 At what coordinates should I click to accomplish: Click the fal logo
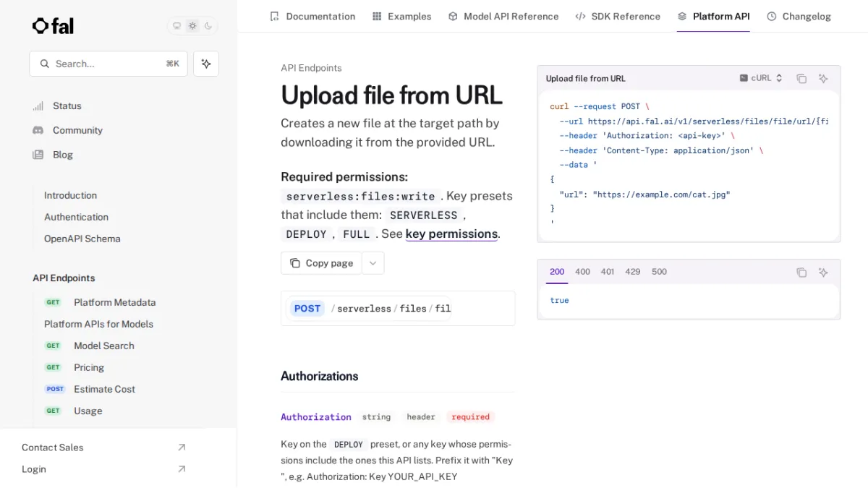click(53, 26)
